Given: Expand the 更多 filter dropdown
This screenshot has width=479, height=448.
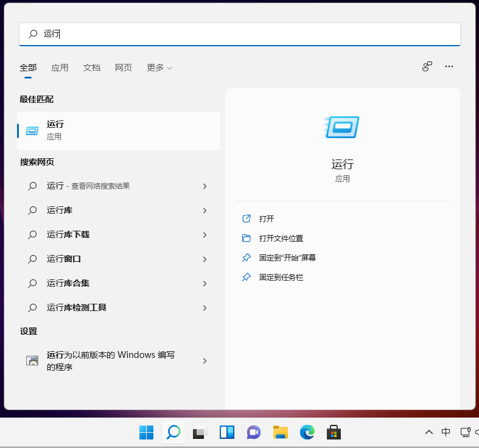Looking at the screenshot, I should [159, 68].
